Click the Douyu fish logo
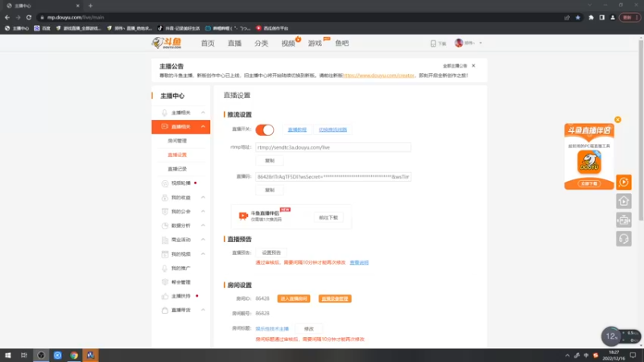This screenshot has width=644, height=362. (167, 43)
